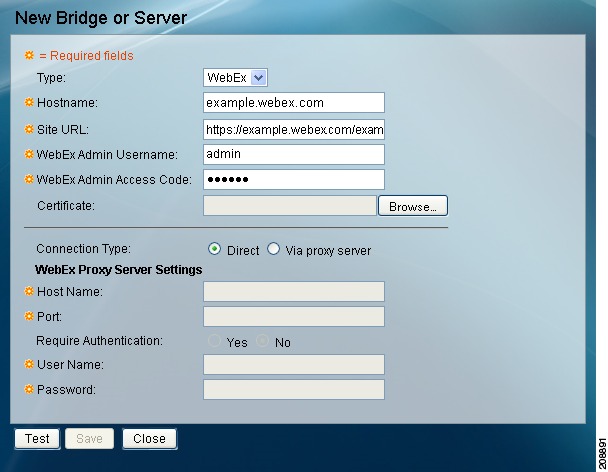
Task: Click the required icon beside Site URL
Action: (29, 129)
